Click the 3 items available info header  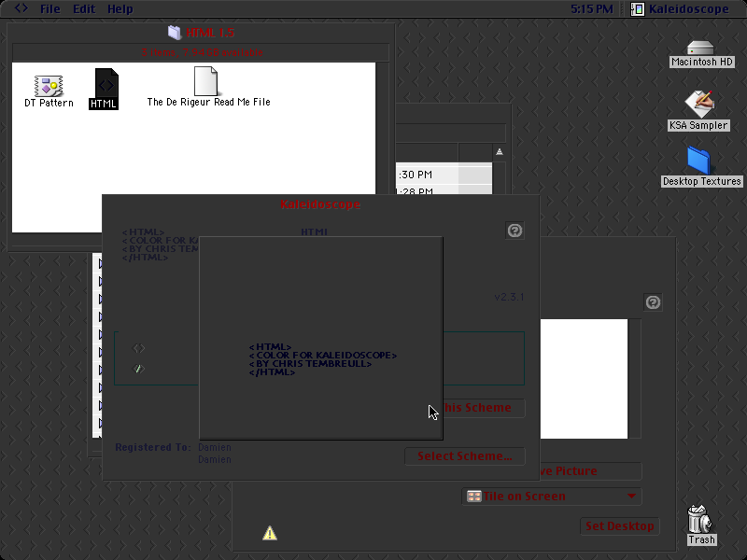pos(202,52)
